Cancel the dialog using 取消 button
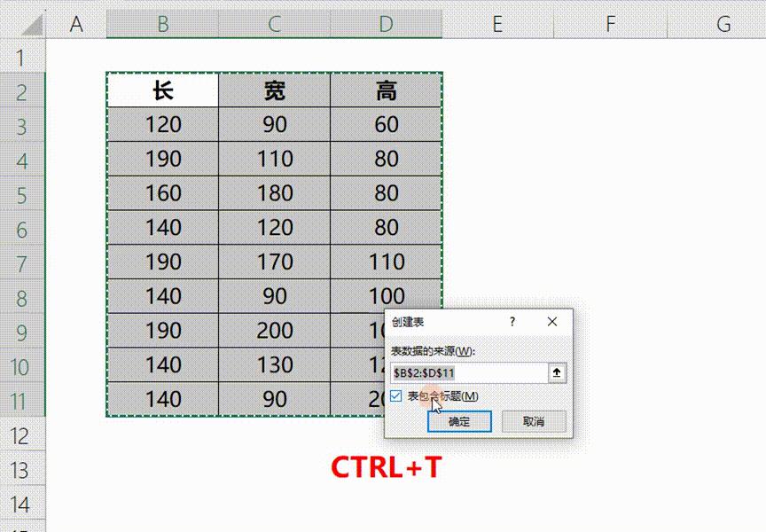The width and height of the screenshot is (766, 532). (533, 421)
